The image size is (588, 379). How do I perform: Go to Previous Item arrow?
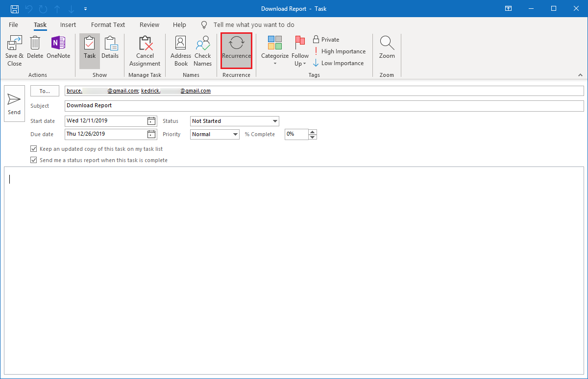point(57,9)
